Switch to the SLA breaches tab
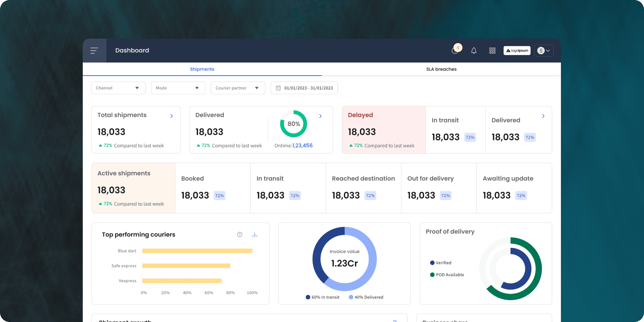The height and width of the screenshot is (322, 644). click(441, 69)
